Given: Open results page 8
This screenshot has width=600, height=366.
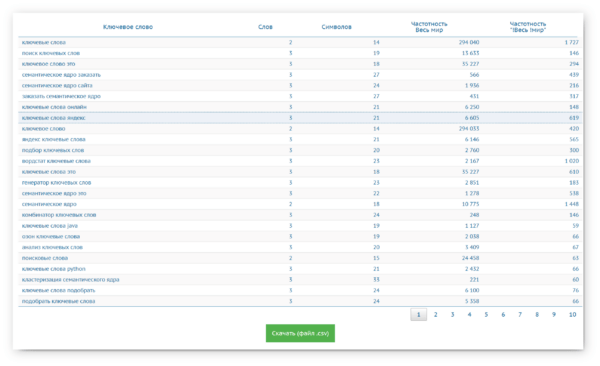Looking at the screenshot, I should tap(537, 315).
